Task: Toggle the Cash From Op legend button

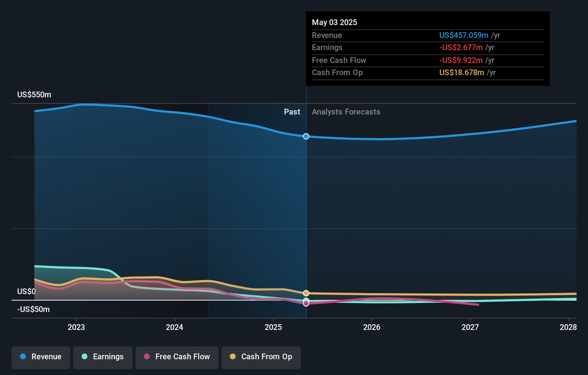Action: [261, 357]
